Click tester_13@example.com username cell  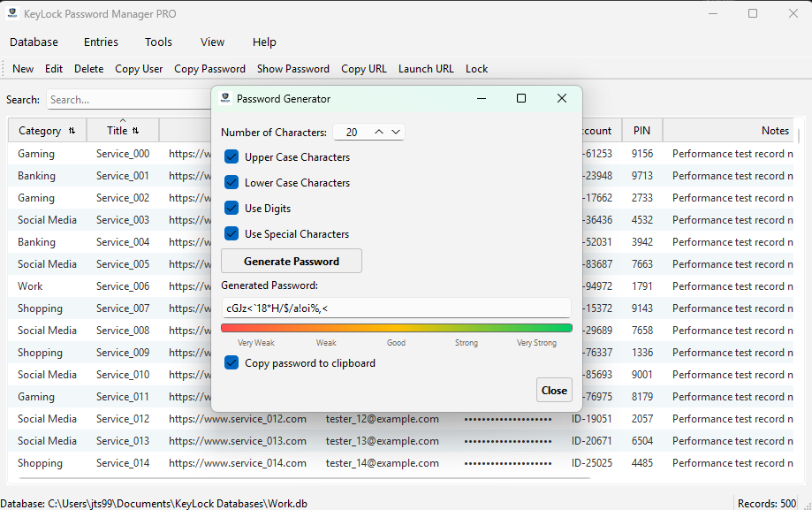[x=383, y=441]
